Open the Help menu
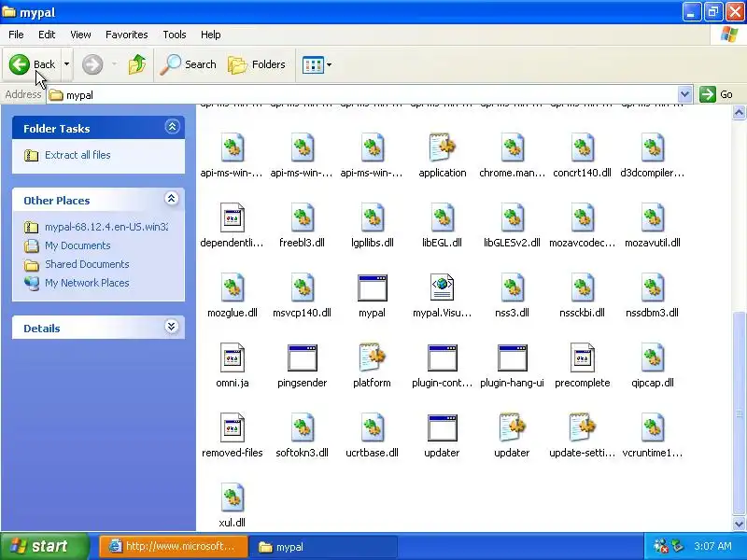 (211, 35)
